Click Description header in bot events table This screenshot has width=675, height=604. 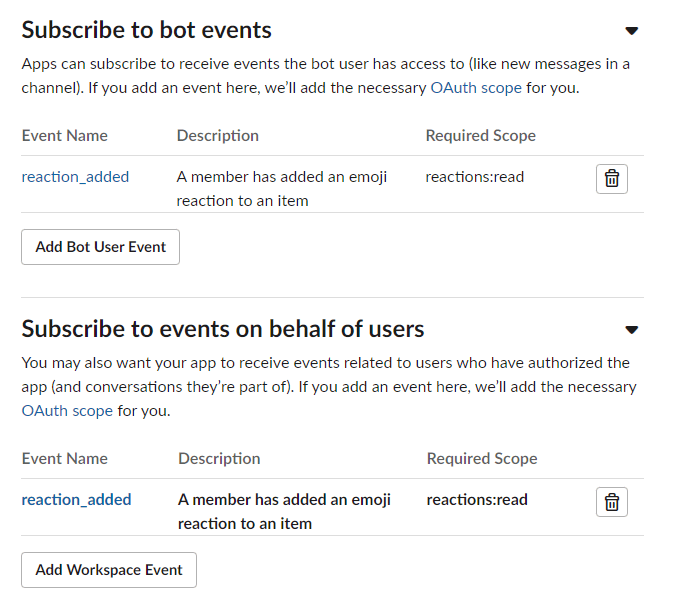pos(217,136)
